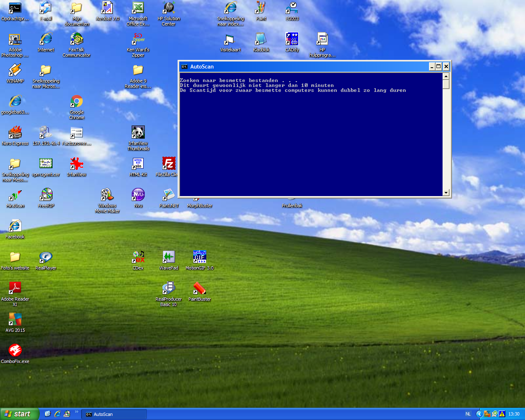Open HP Solution Center desktop icon
525x420 pixels.
tap(169, 14)
